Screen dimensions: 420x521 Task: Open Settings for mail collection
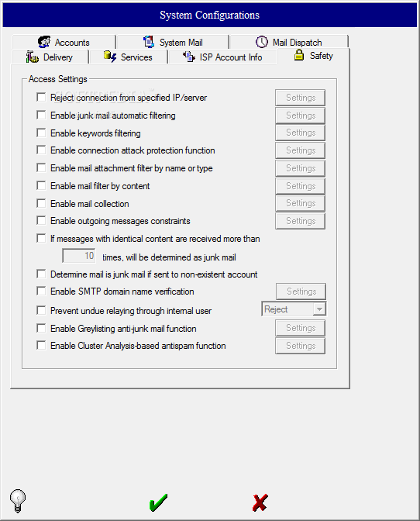coord(301,203)
